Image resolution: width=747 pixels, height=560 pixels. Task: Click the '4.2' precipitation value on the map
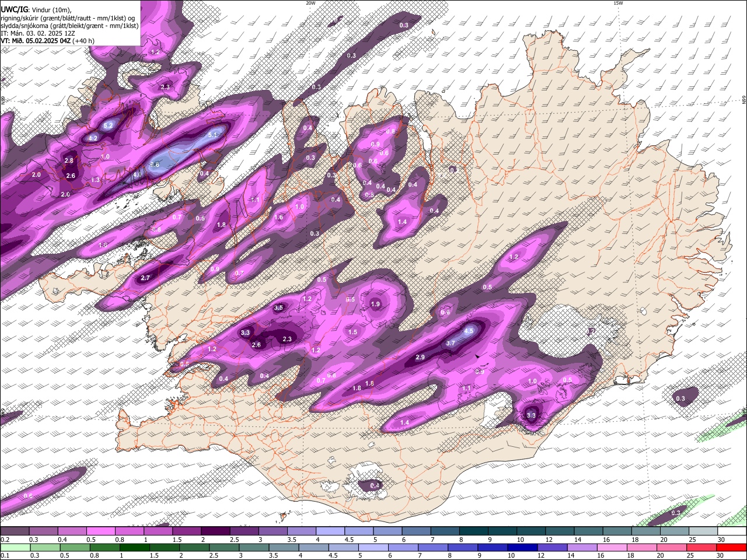pos(93,138)
